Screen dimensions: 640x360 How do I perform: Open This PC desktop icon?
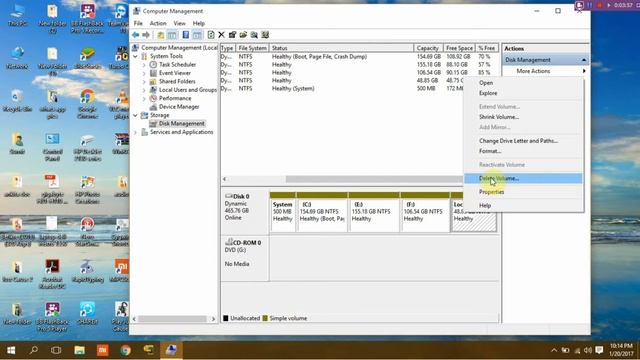coord(17,16)
